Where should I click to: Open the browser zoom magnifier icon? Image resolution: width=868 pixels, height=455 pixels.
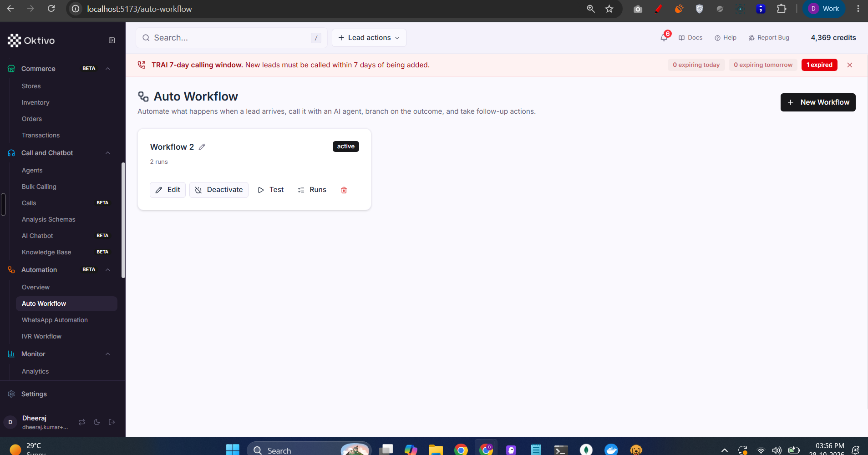591,9
